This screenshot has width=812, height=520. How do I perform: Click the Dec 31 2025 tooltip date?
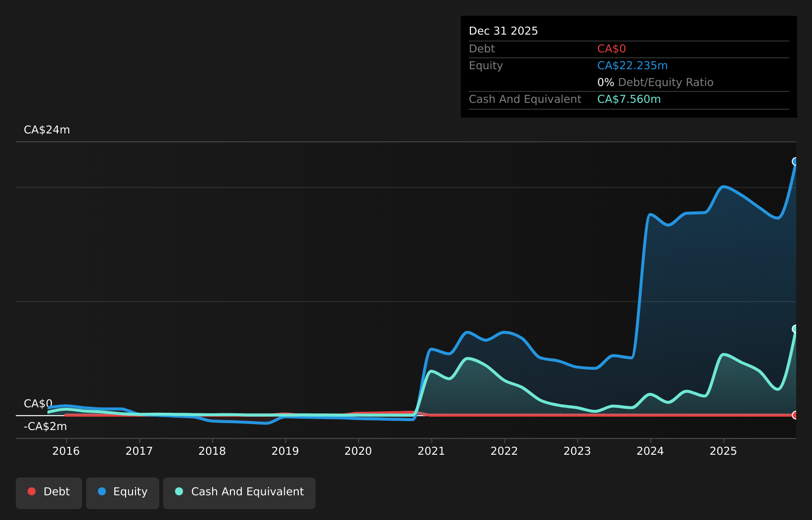tap(503, 31)
